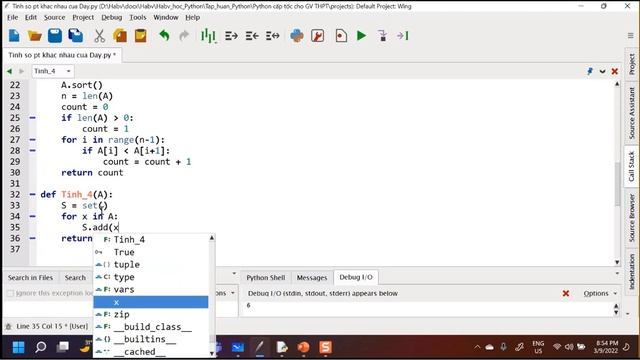Image resolution: width=640 pixels, height=360 pixels.
Task: Close the editor with red X
Action: pyautogui.click(x=615, y=71)
